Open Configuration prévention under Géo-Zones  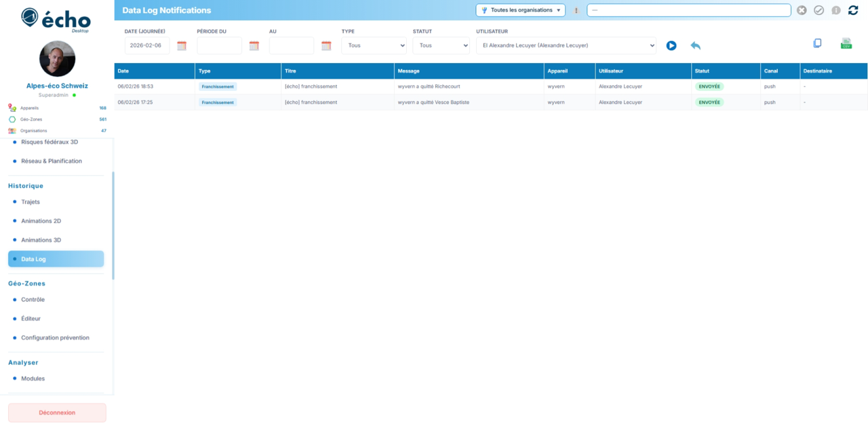click(55, 337)
